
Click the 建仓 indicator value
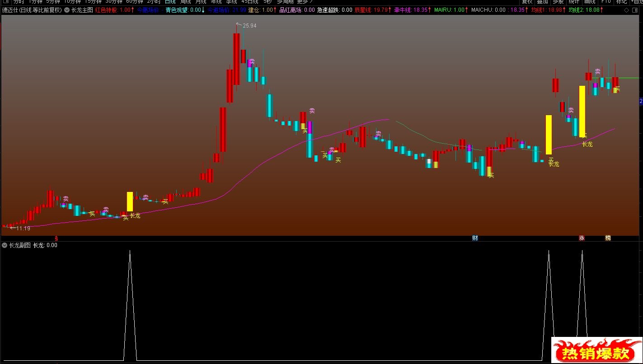(261, 10)
